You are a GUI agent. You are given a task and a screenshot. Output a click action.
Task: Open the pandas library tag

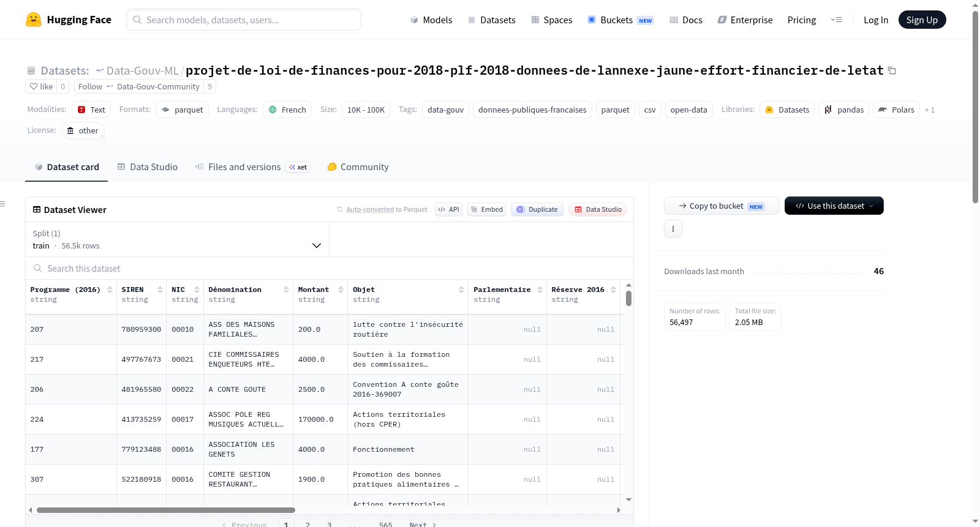pyautogui.click(x=843, y=110)
